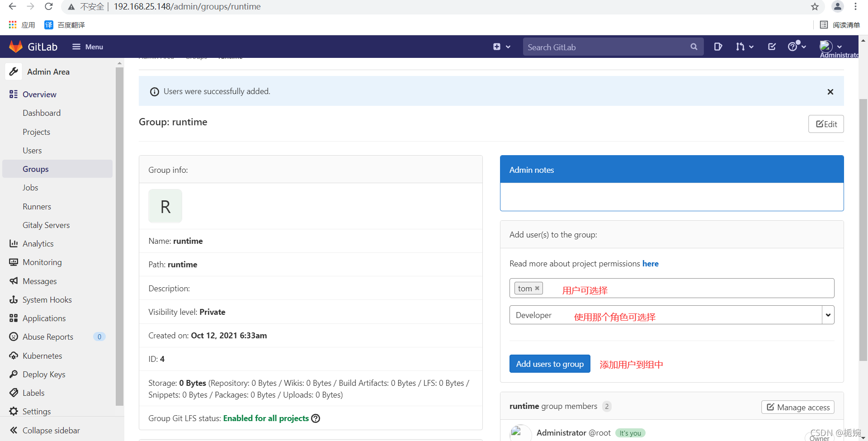This screenshot has width=868, height=441.
Task: Open the browser three-dot menu
Action: (x=855, y=6)
